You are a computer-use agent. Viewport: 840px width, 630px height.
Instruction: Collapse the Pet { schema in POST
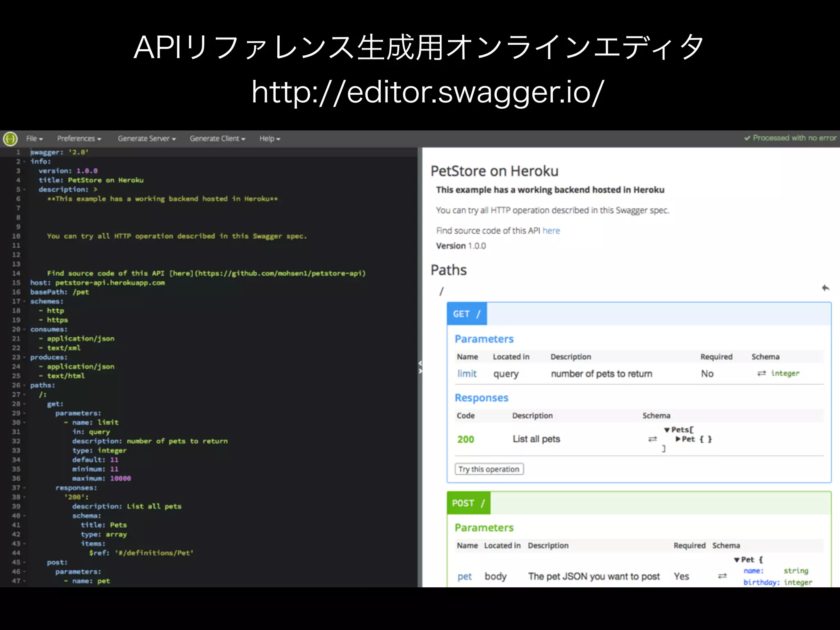(737, 560)
